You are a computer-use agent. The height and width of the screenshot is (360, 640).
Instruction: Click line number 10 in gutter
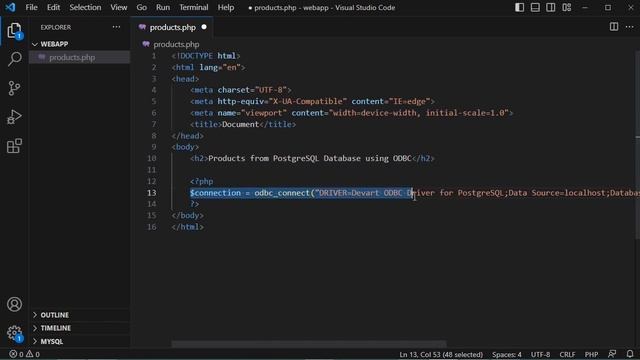click(151, 158)
